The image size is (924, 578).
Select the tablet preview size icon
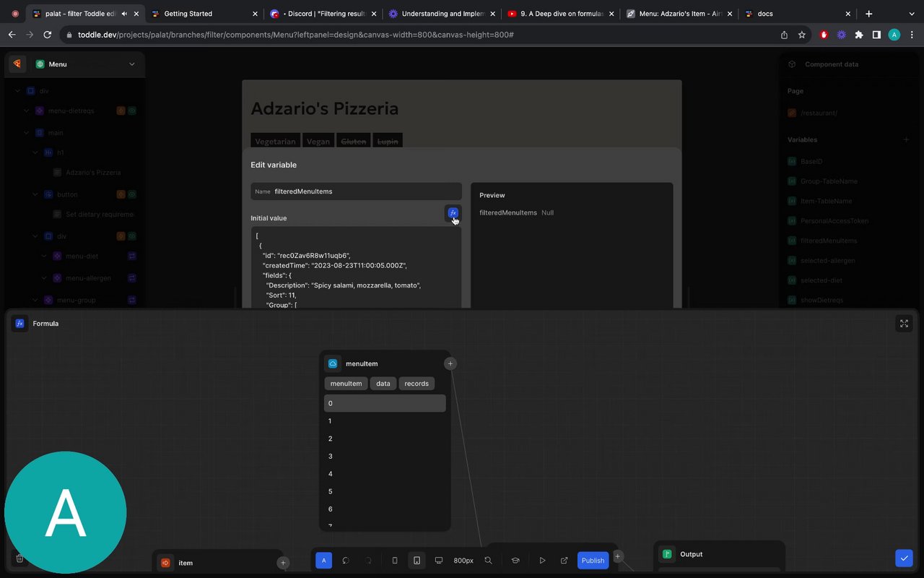click(x=417, y=560)
